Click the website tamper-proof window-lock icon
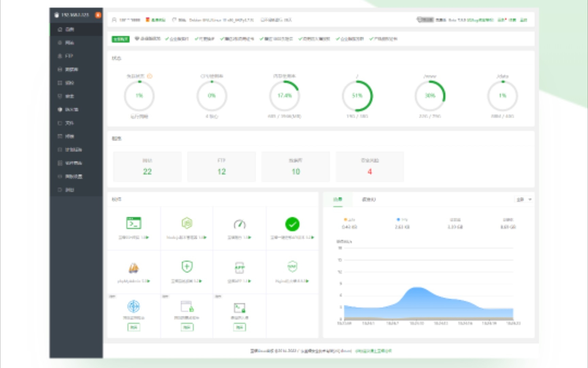Image resolution: width=588 pixels, height=368 pixels. (x=187, y=307)
